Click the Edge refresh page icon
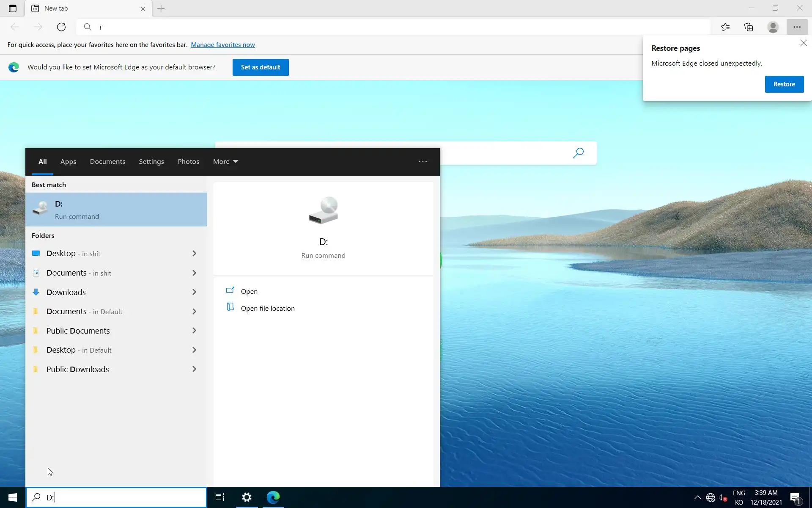The width and height of the screenshot is (812, 508). (61, 27)
